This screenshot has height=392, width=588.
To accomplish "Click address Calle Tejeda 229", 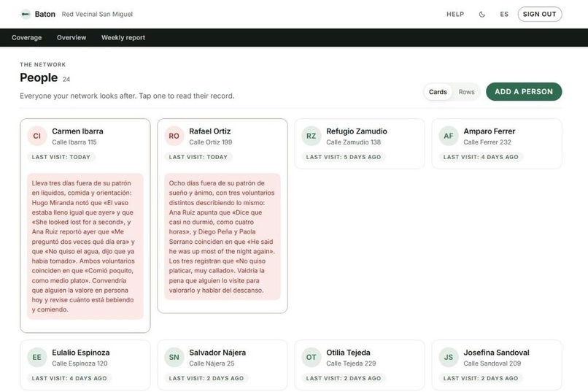I will [351, 364].
